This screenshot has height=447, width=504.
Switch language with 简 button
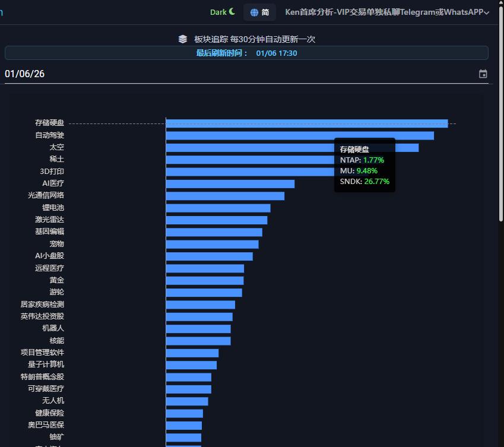[265, 12]
